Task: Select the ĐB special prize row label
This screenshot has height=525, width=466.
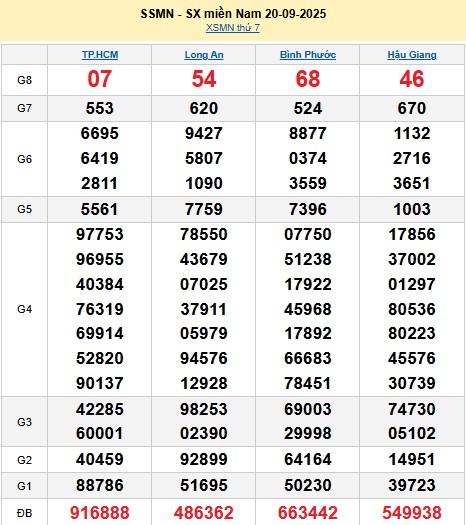Action: tap(24, 513)
